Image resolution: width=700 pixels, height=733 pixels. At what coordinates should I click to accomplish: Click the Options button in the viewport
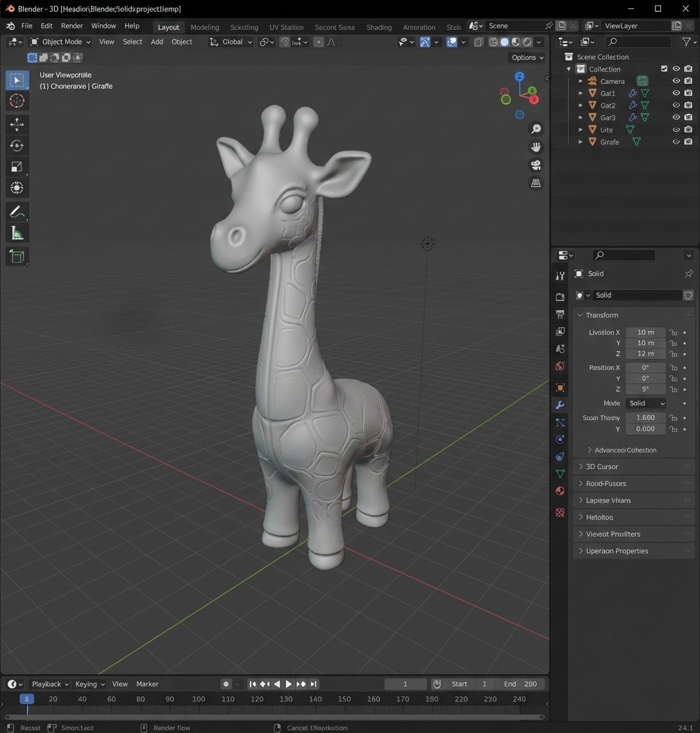tap(525, 58)
